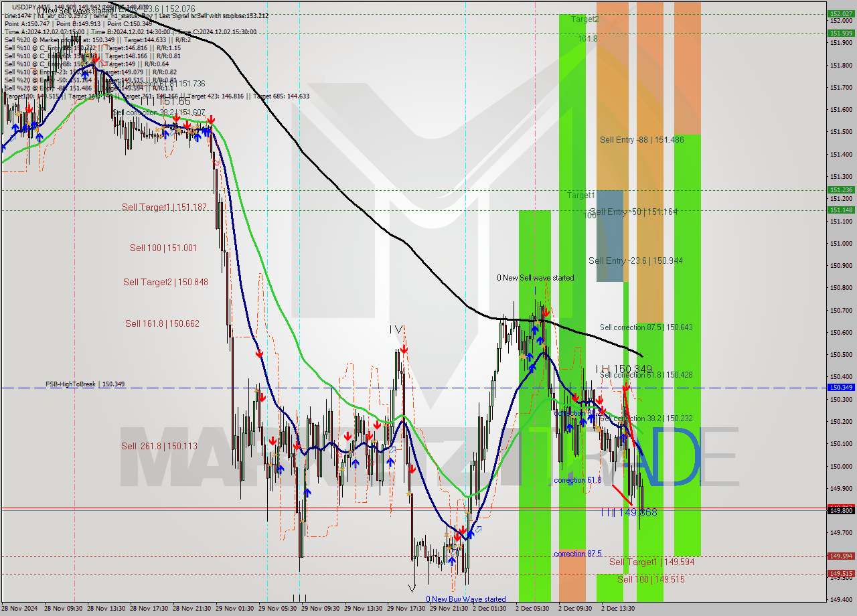Click the 'Sell correction 38.2 | 151.607' label
The image size is (857, 616).
pyautogui.click(x=159, y=112)
